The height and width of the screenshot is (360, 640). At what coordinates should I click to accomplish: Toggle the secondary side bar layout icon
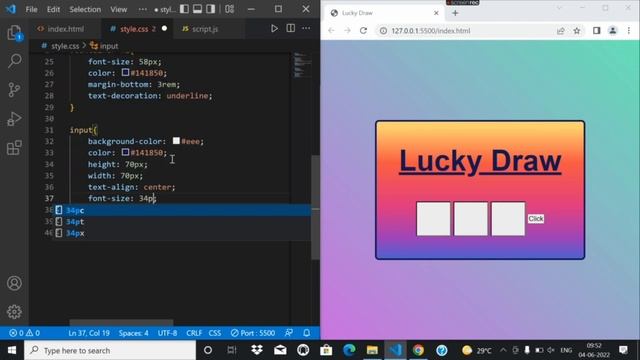[211, 9]
